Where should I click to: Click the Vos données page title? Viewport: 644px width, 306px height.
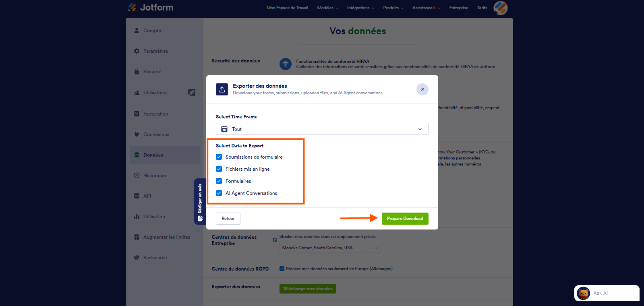(x=358, y=31)
